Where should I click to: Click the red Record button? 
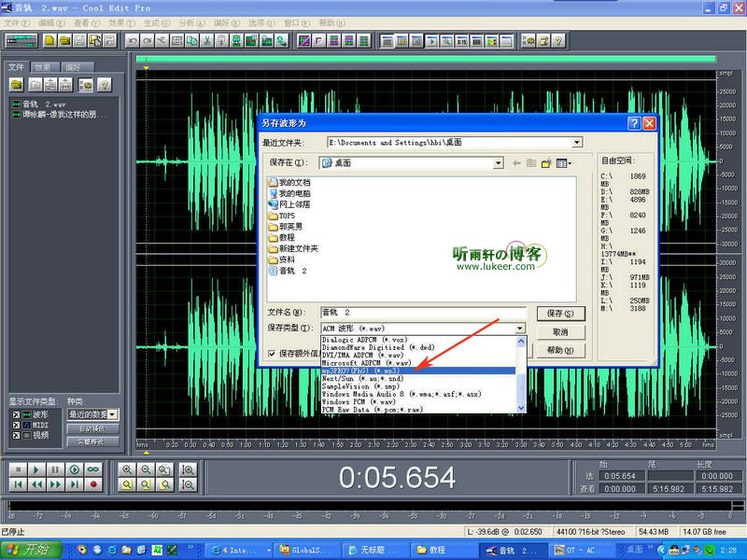coord(93,484)
